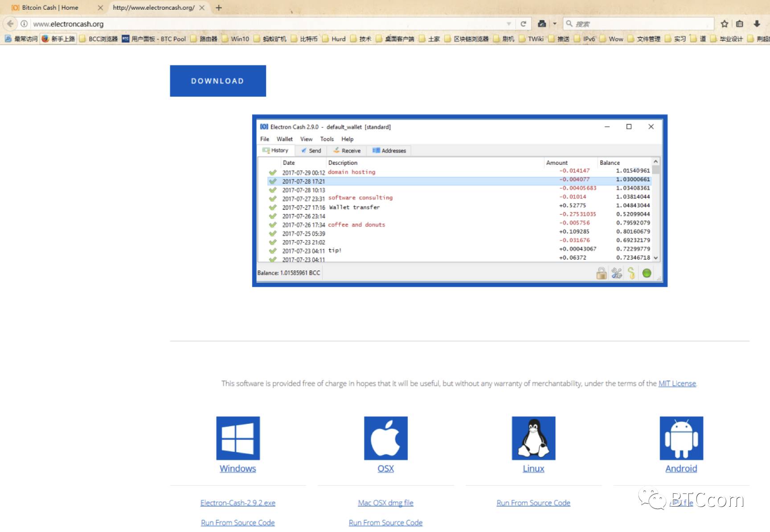770x532 pixels.
Task: Open the 技术 bookmark folder
Action: point(360,39)
